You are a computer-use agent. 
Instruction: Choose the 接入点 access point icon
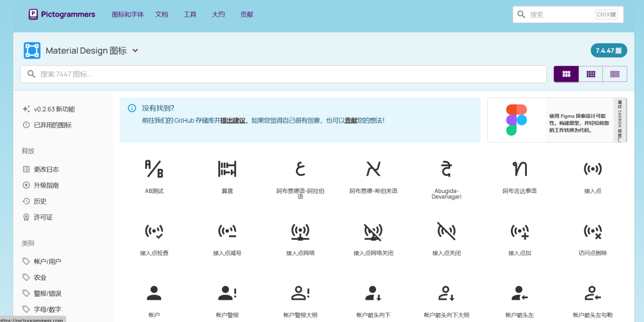click(x=593, y=169)
